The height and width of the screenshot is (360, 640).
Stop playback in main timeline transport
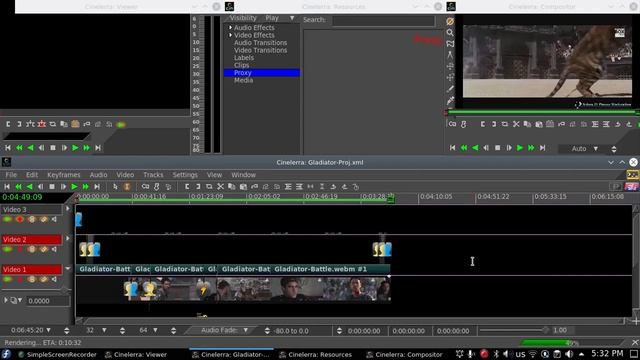52,187
